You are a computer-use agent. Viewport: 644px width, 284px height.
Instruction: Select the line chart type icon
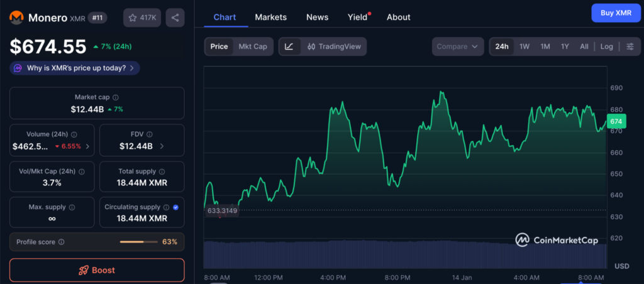click(x=289, y=46)
